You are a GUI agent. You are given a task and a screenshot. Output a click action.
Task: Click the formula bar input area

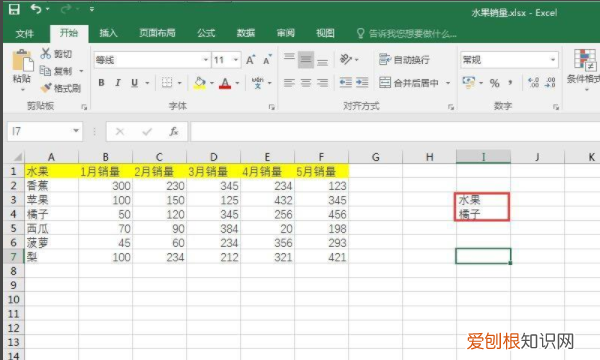[395, 131]
